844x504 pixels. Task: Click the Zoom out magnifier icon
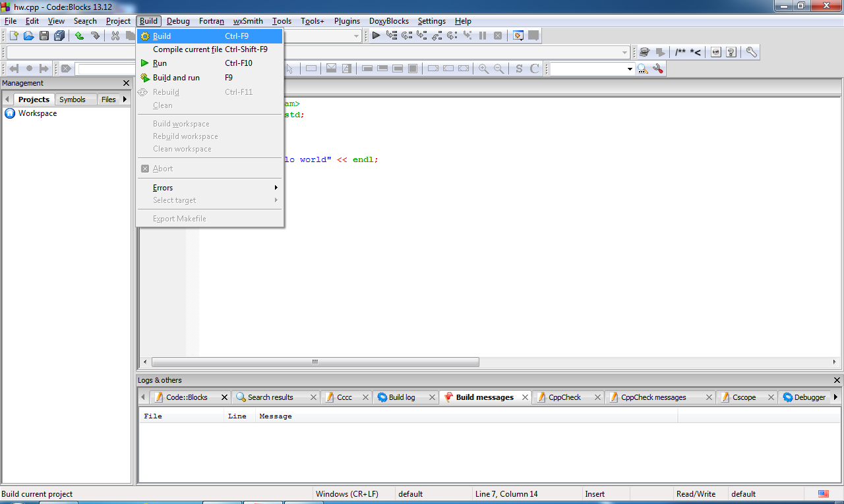(x=499, y=69)
